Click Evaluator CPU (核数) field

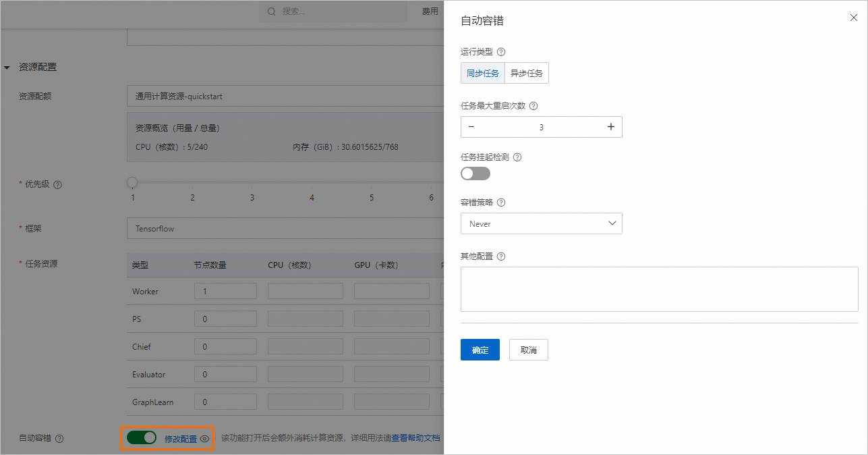coord(306,374)
